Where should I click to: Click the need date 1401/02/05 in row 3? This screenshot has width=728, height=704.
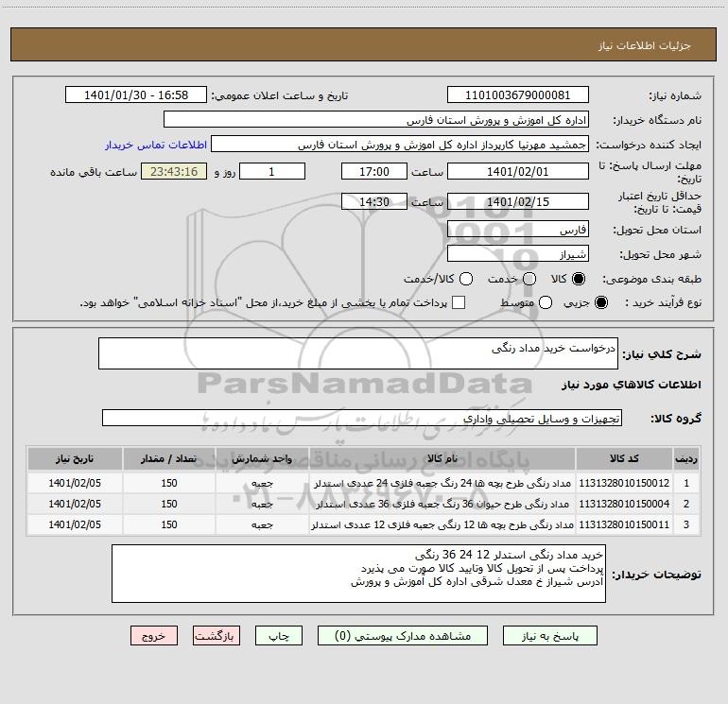click(75, 524)
